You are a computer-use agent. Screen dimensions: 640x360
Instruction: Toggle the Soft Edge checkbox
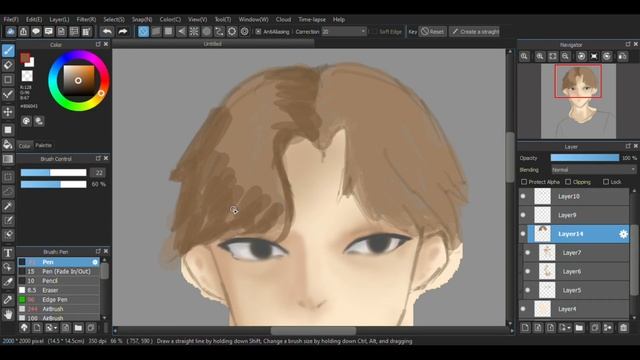(374, 31)
